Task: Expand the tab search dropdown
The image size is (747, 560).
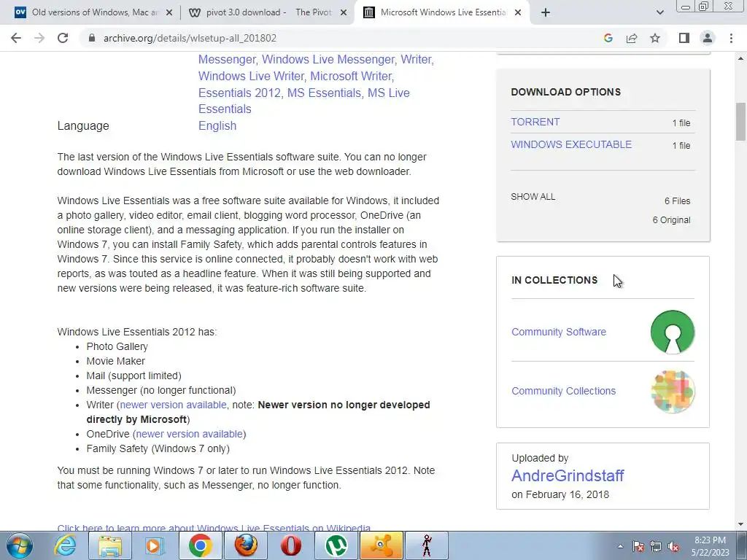Action: coord(659,13)
